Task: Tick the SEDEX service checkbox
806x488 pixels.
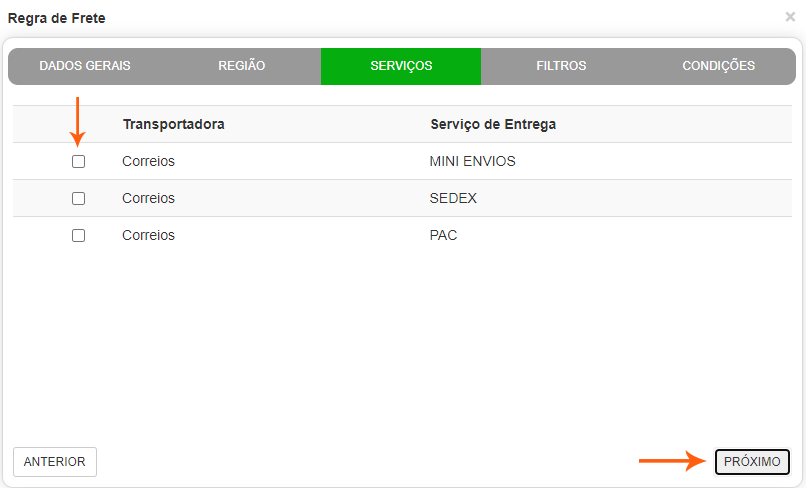Action: [79, 198]
